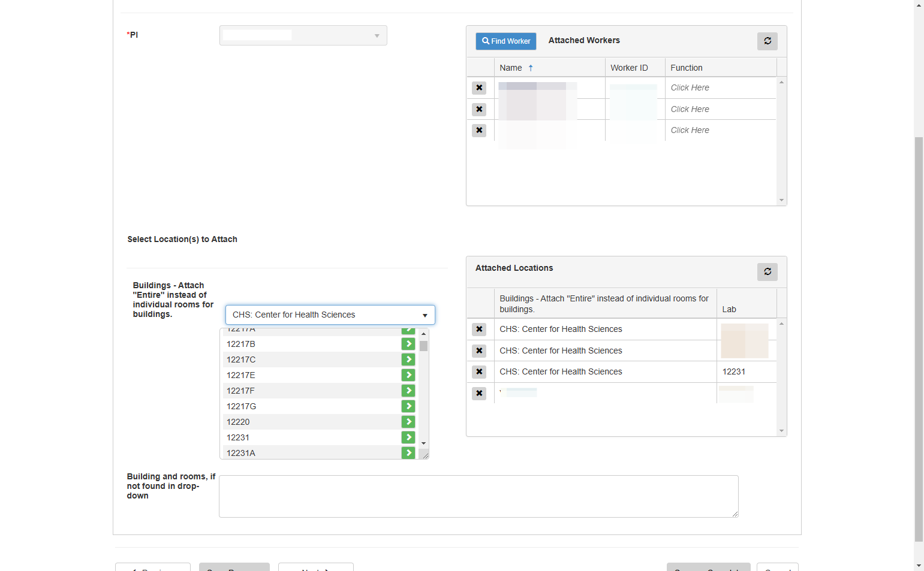Attach room 12220 with green arrow
The height and width of the screenshot is (571, 924).
click(x=408, y=422)
